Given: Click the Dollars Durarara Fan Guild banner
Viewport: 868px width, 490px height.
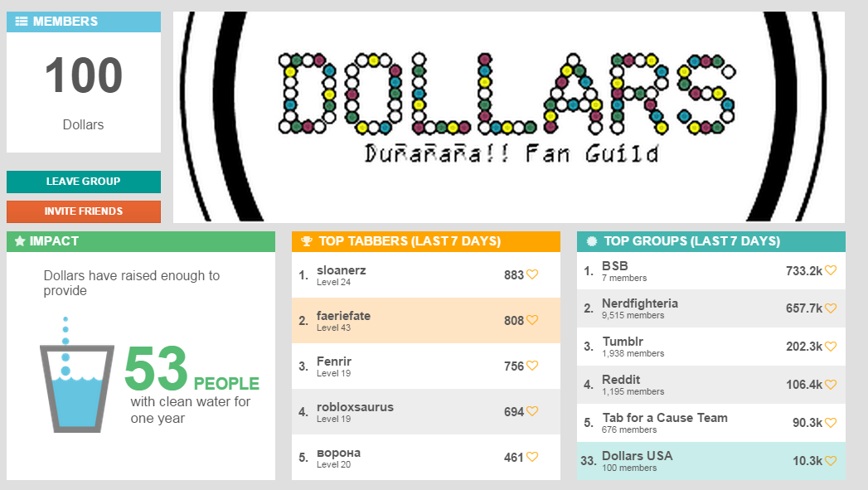Looking at the screenshot, I should pos(509,117).
